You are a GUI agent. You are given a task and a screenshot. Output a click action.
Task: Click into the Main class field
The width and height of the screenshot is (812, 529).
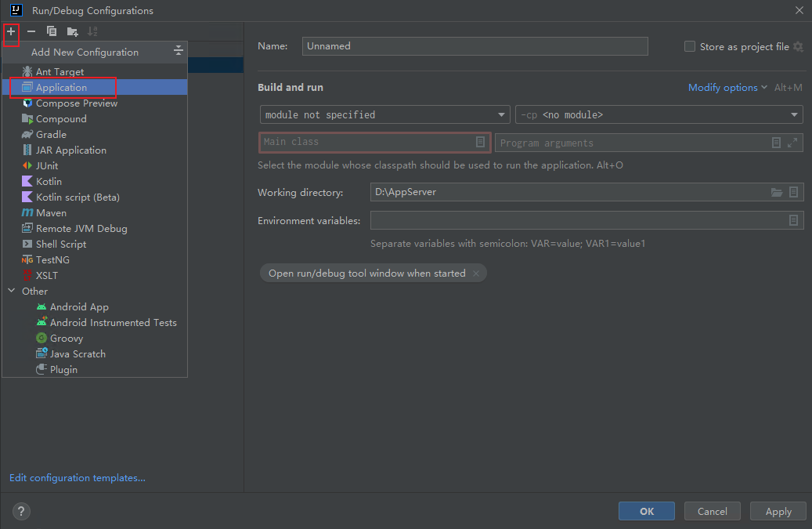pyautogui.click(x=374, y=142)
